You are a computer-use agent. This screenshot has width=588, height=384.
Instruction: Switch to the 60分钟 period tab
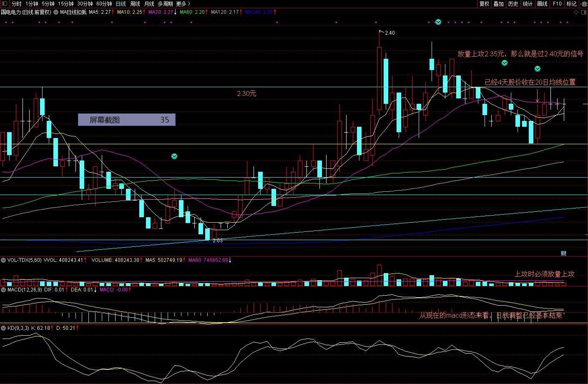104,4
